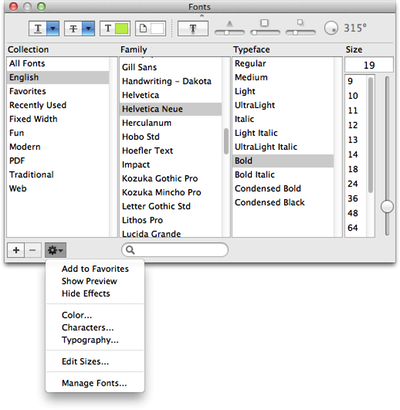
Task: Open Typography... from the gear menu
Action: [95, 340]
